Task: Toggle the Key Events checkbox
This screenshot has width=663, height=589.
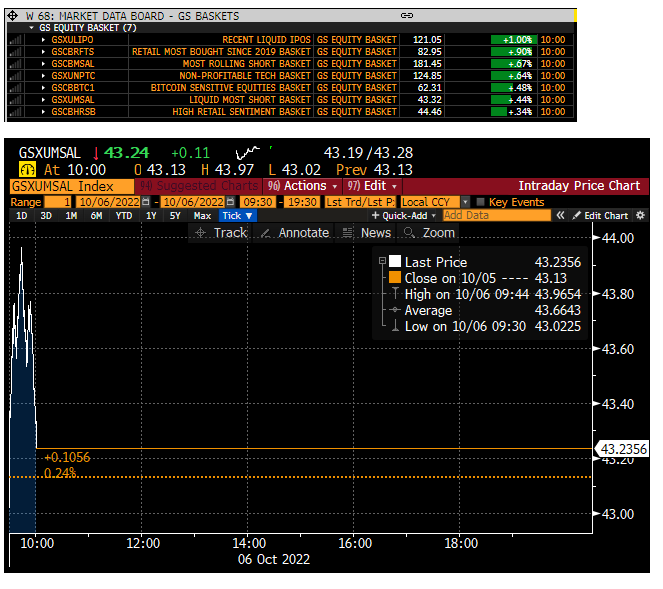Action: [480, 202]
